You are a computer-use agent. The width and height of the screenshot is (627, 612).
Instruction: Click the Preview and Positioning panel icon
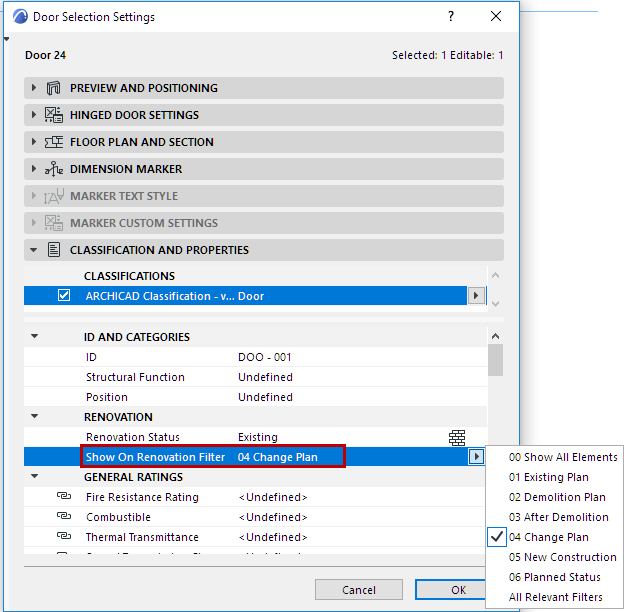click(54, 88)
